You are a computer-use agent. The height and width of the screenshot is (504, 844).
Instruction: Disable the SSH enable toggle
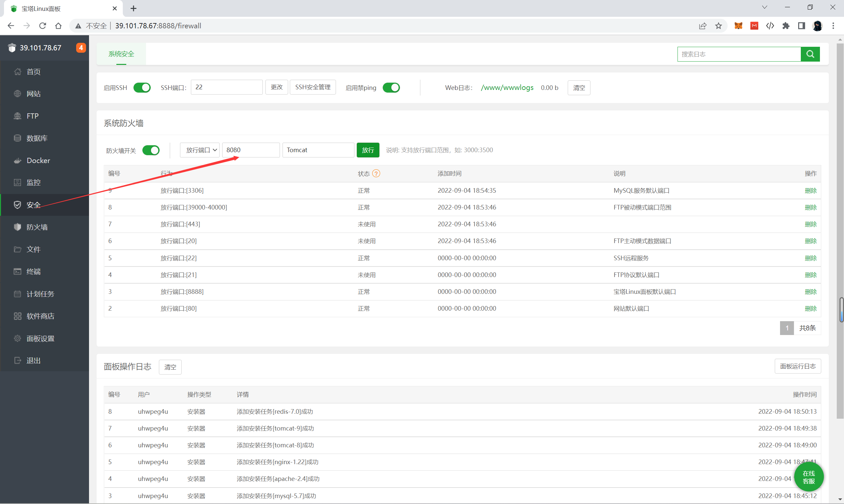click(x=142, y=88)
